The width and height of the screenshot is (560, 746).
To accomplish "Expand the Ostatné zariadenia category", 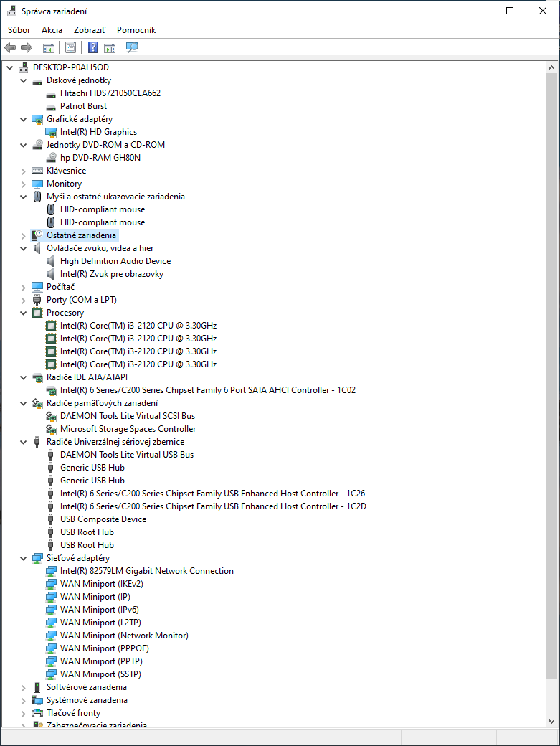I will (x=24, y=235).
